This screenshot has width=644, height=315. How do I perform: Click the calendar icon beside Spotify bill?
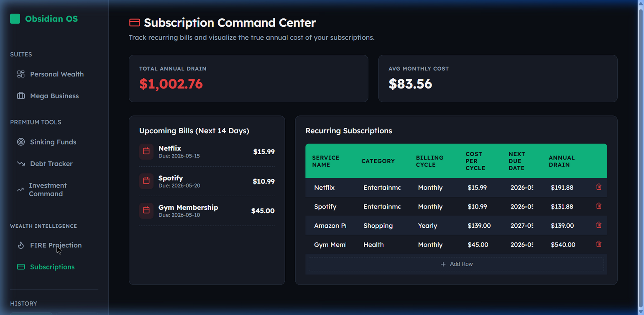click(x=146, y=181)
